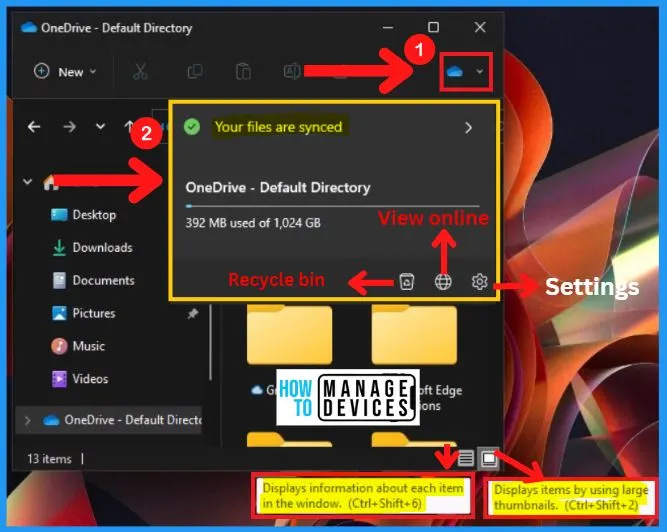Click the OneDrive storage usage bar
Viewport: 667px width, 532px height.
tap(332, 206)
